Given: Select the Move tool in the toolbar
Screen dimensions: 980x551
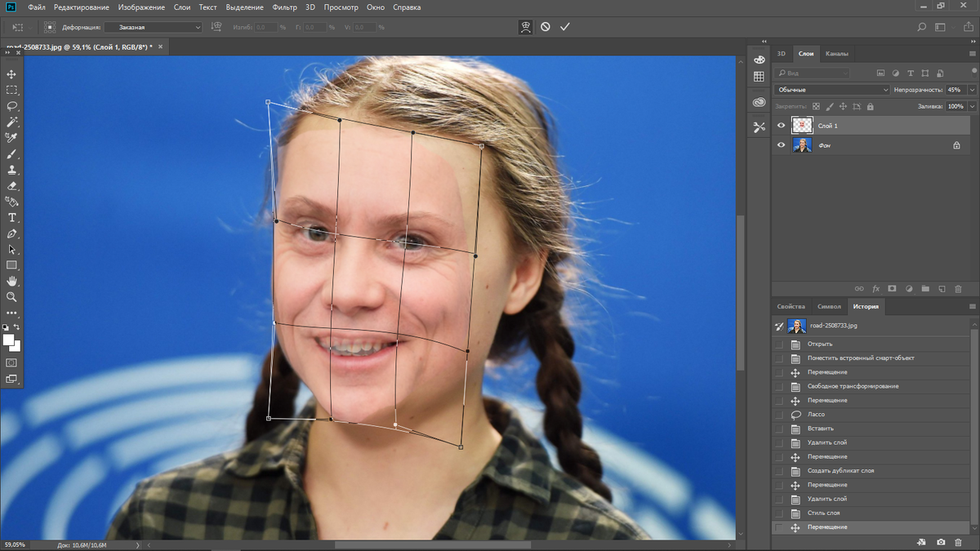Looking at the screenshot, I should 11,74.
